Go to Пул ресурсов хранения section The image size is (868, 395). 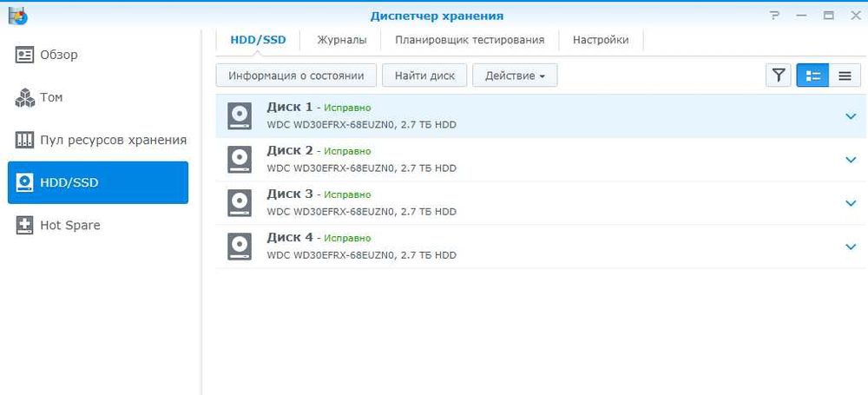(x=98, y=140)
